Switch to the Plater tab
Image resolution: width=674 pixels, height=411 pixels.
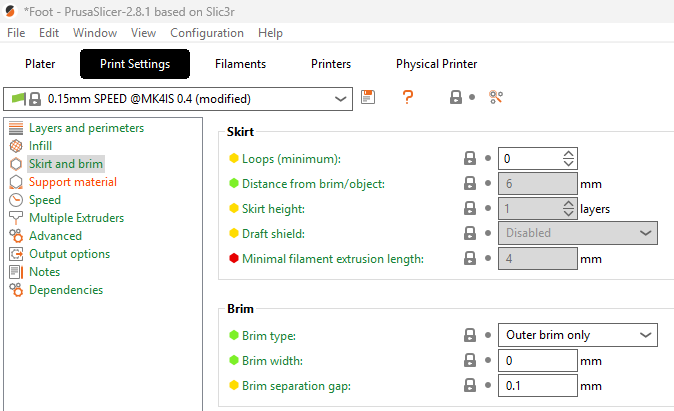[x=40, y=64]
